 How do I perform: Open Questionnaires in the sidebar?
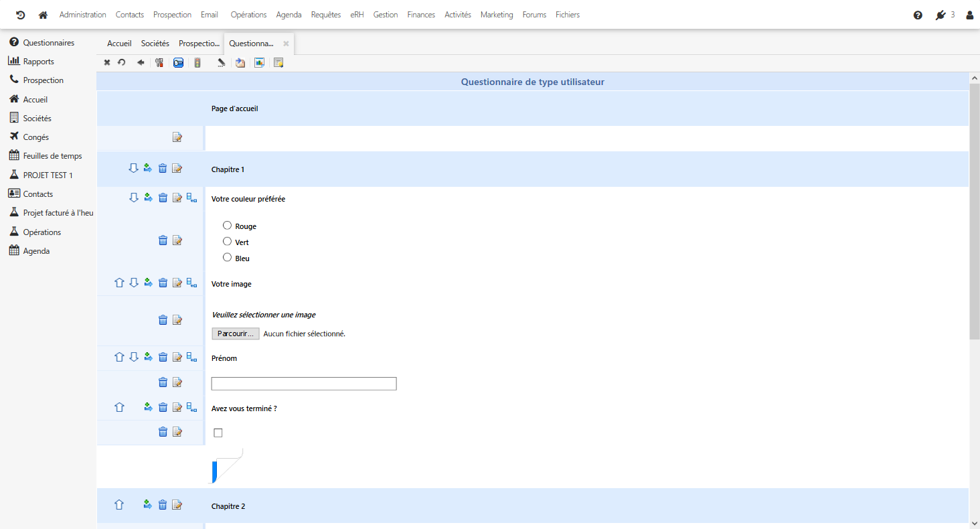tap(49, 43)
